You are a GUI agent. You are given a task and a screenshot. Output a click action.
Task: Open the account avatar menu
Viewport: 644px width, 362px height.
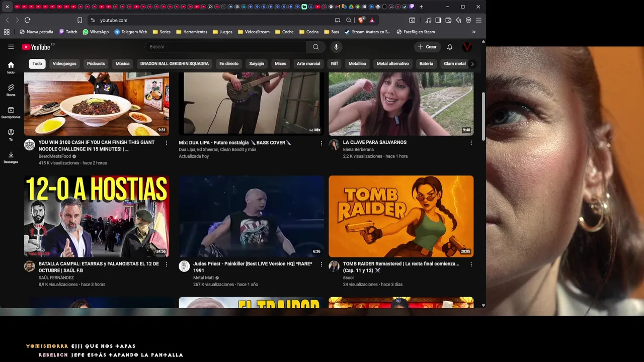tap(467, 47)
